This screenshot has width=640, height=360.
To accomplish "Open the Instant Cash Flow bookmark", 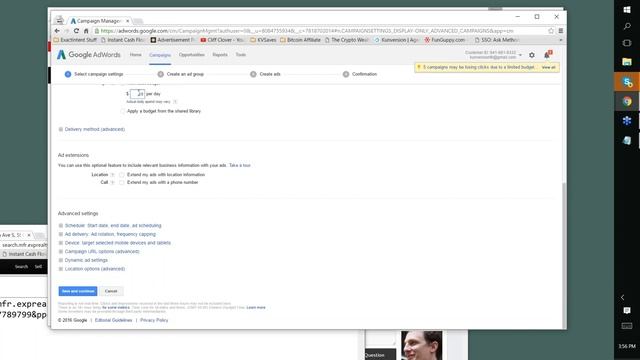I will pyautogui.click(x=123, y=40).
